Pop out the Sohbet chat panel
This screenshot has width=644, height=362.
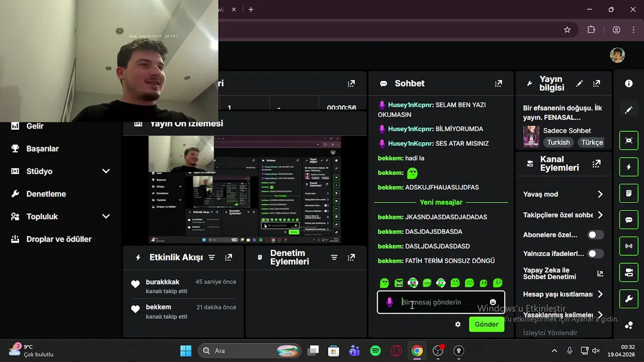(x=498, y=83)
